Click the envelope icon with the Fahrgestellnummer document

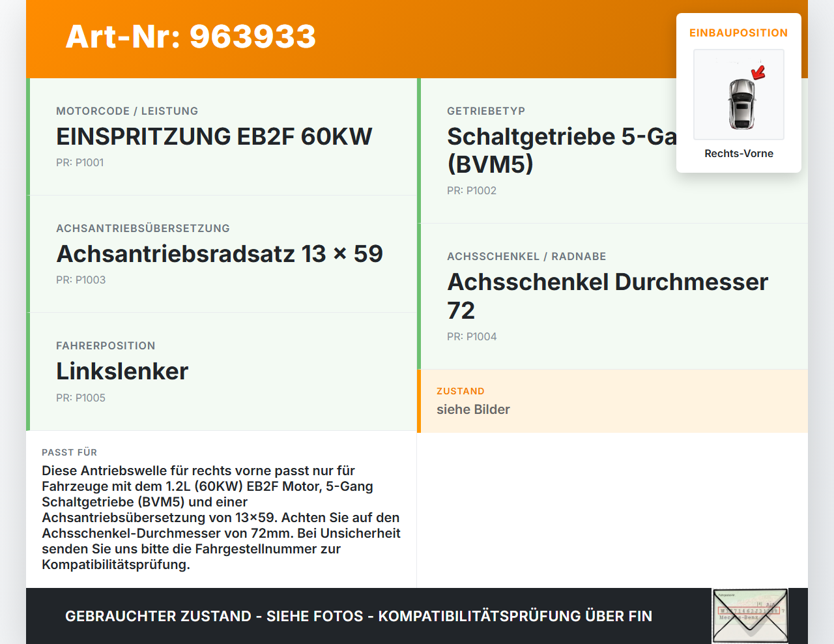[x=749, y=615]
